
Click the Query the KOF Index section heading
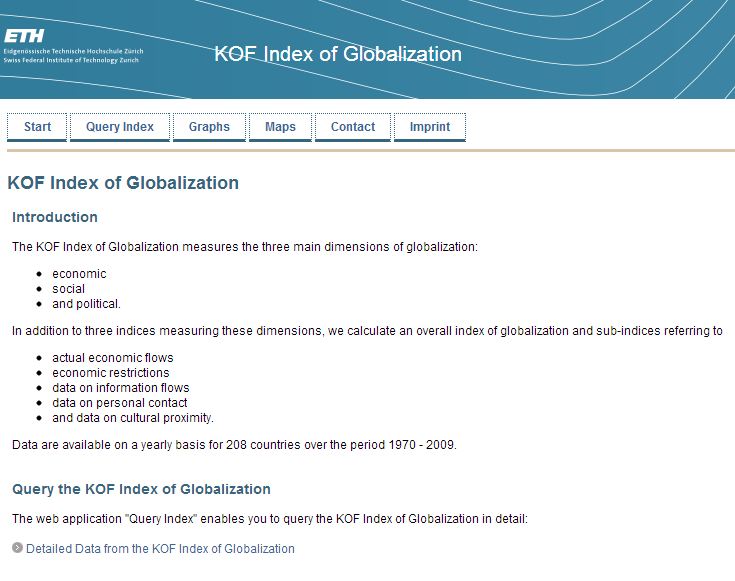[x=141, y=489]
